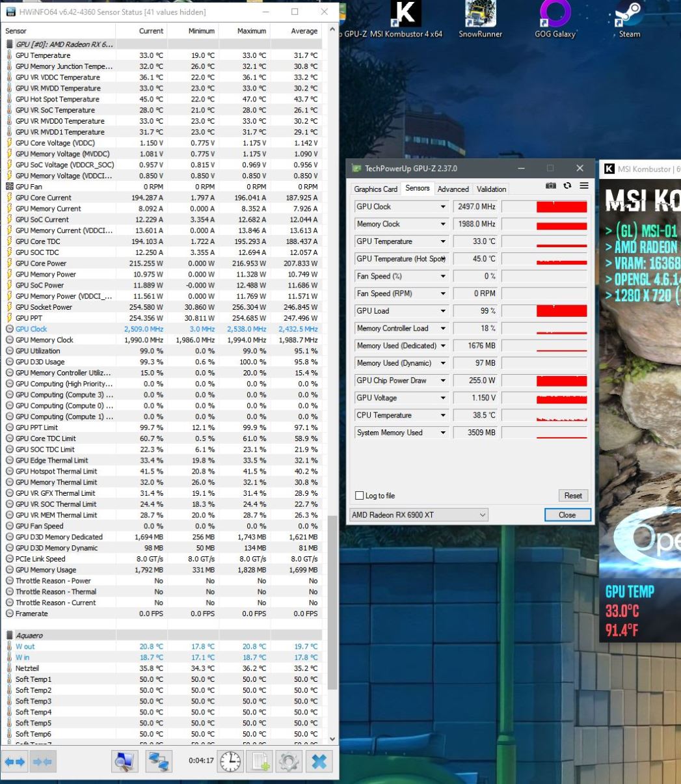Select the GPU Hot Spot Temperature row

point(163,100)
